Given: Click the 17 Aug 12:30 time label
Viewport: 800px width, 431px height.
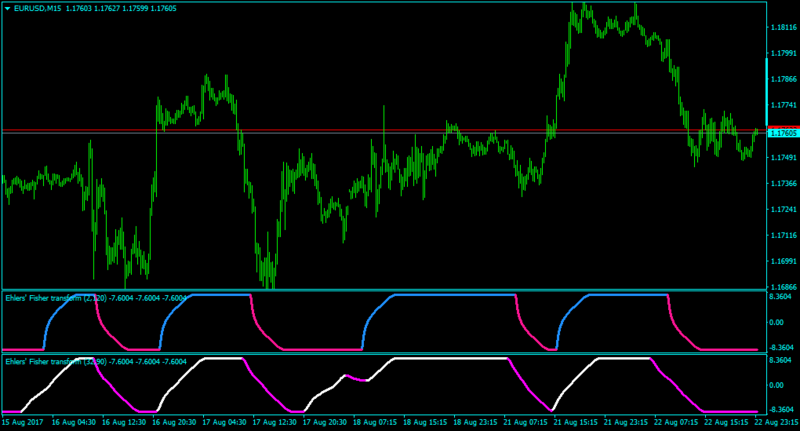Looking at the screenshot, I should click(274, 422).
